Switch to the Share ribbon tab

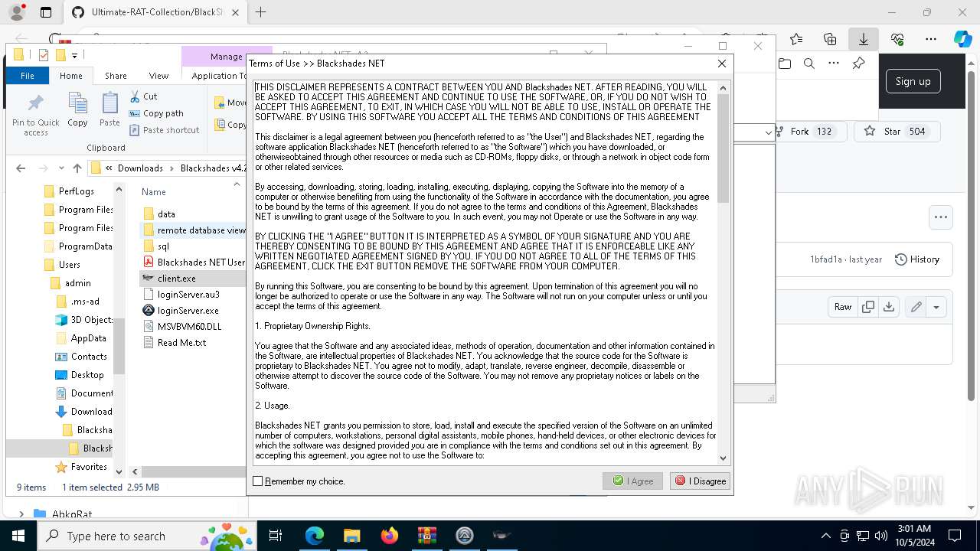[x=116, y=76]
